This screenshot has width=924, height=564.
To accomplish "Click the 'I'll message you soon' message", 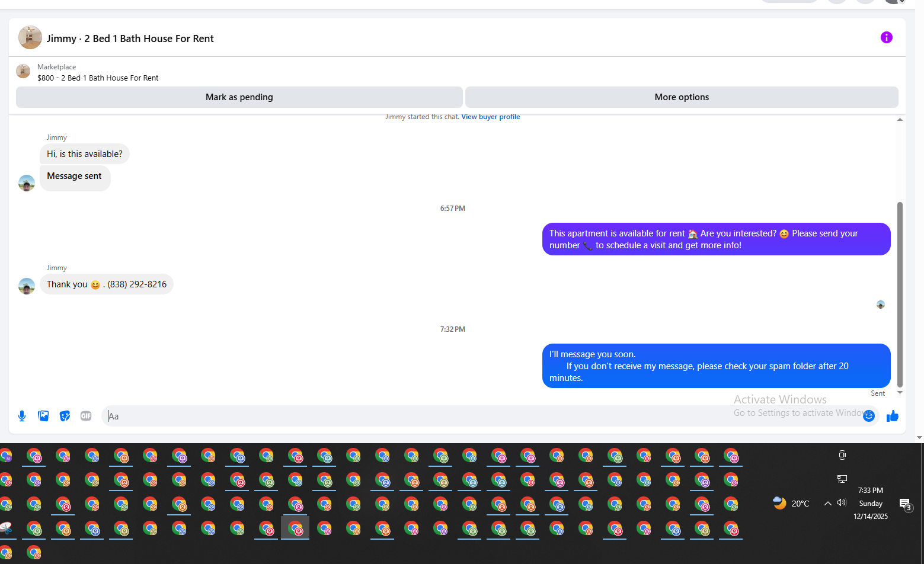I will (717, 366).
